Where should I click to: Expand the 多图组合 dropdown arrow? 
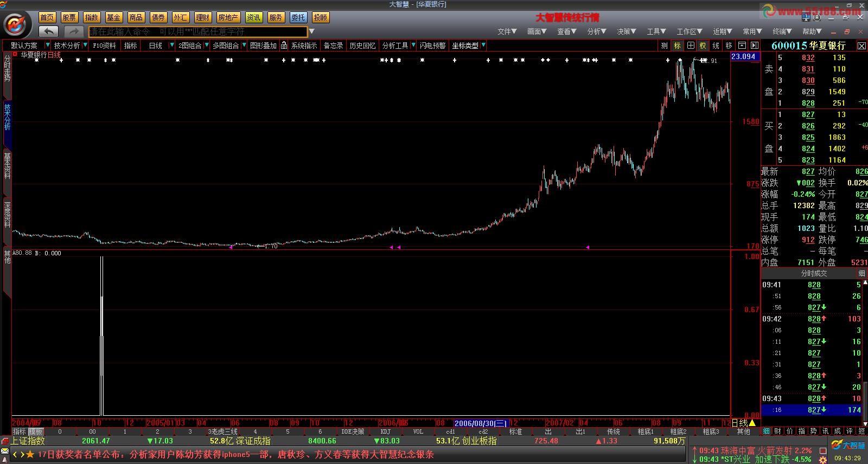click(244, 46)
